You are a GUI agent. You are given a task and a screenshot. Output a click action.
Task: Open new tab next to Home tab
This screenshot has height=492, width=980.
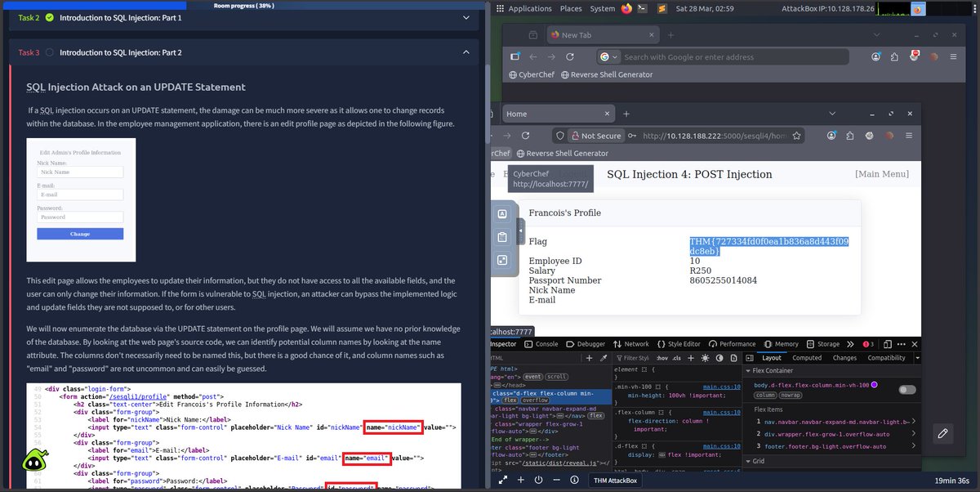[626, 114]
